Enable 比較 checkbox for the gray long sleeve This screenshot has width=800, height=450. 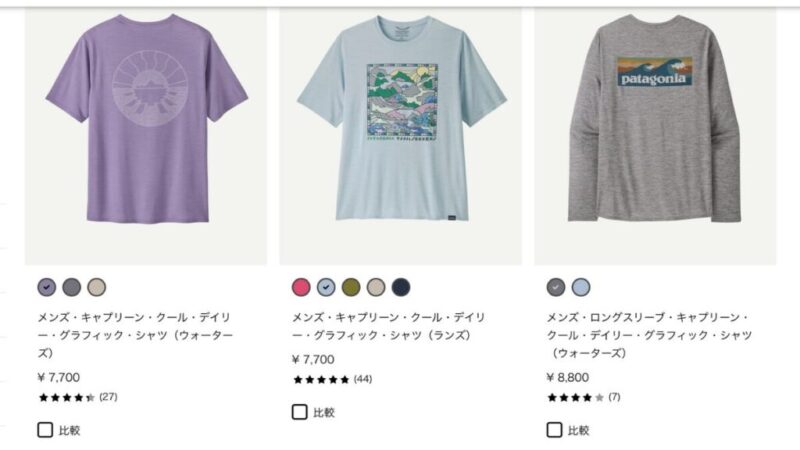pos(555,430)
